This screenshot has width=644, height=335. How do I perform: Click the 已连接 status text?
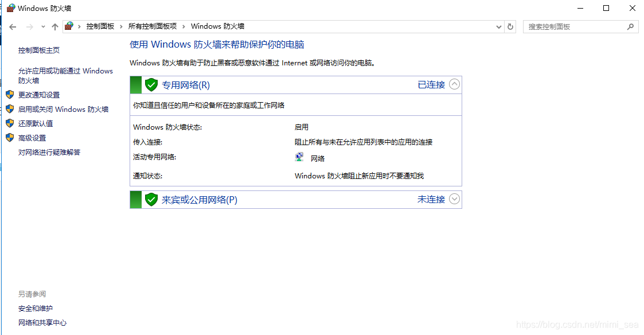(431, 85)
